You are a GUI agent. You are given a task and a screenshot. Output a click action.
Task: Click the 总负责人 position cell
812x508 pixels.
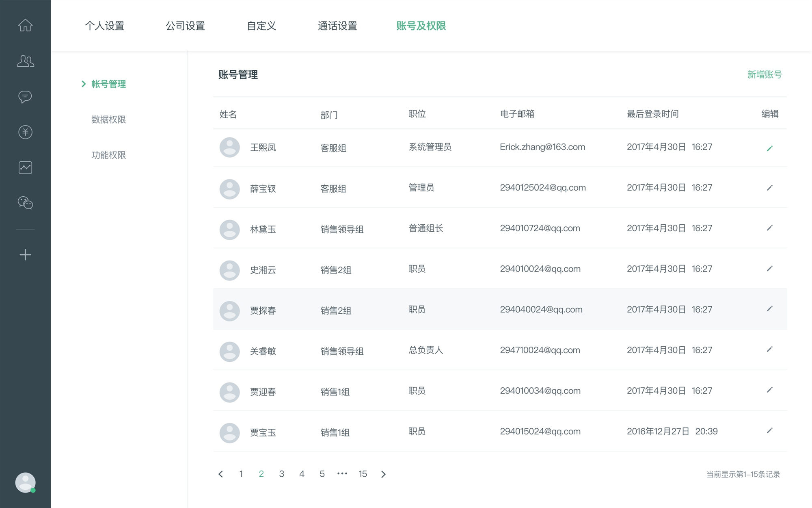tap(425, 350)
